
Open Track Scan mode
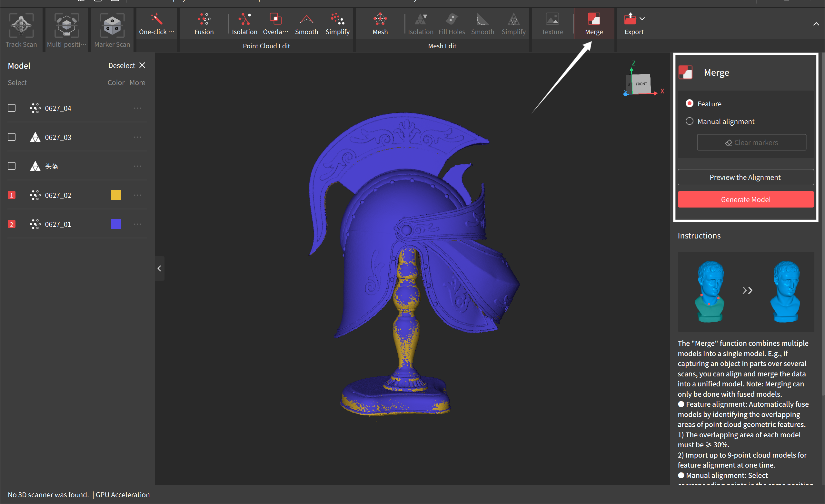click(21, 30)
